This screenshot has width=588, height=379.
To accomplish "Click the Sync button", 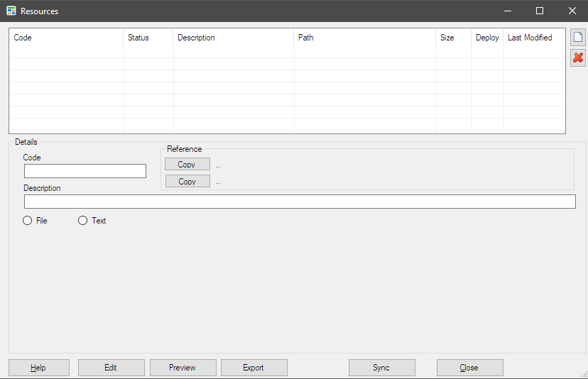I will pos(382,368).
